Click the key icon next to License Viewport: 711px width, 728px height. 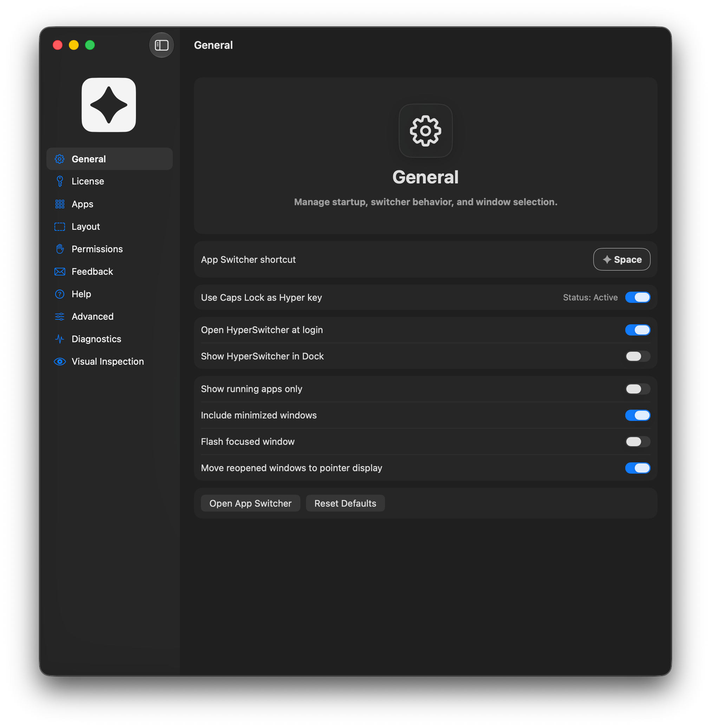[60, 182]
